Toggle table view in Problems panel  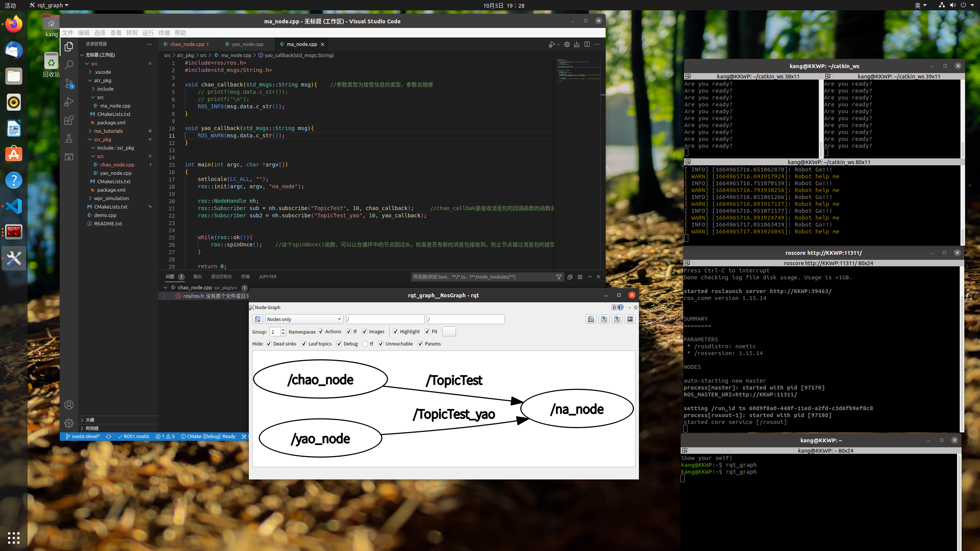[580, 277]
